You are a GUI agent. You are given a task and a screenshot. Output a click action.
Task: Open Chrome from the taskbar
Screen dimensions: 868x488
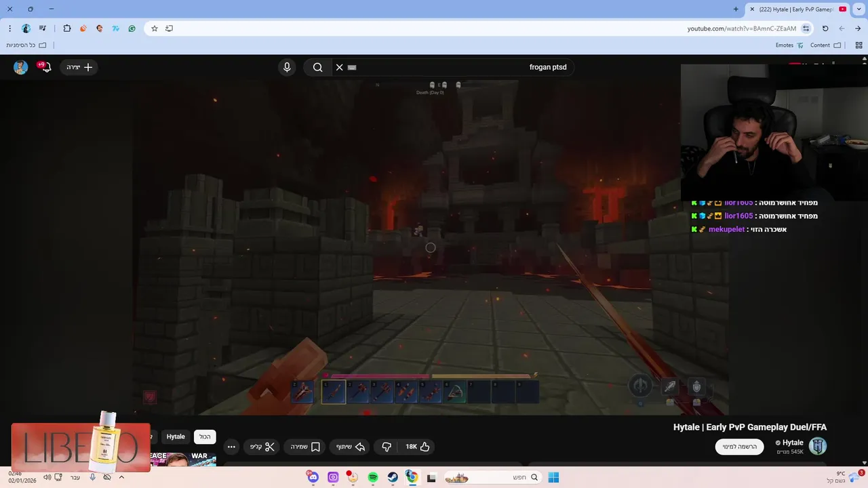[x=412, y=477]
